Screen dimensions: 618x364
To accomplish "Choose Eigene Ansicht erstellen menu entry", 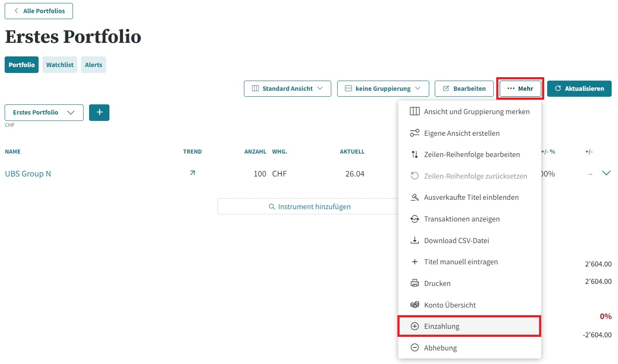I will (x=461, y=133).
